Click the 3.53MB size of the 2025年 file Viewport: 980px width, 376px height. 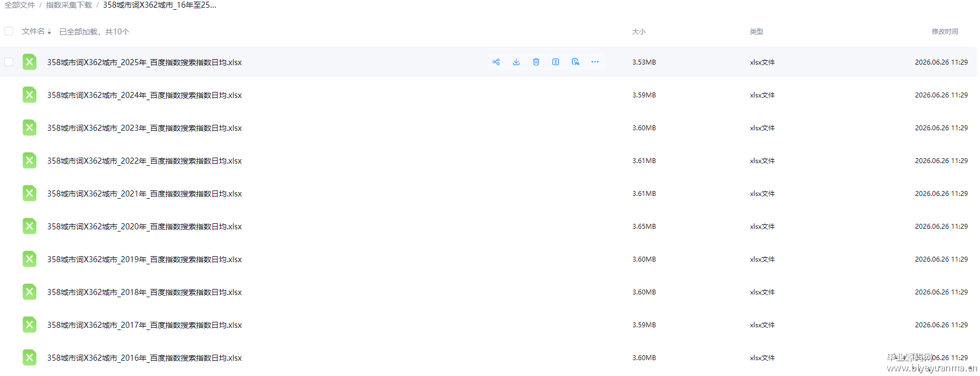[x=644, y=62]
